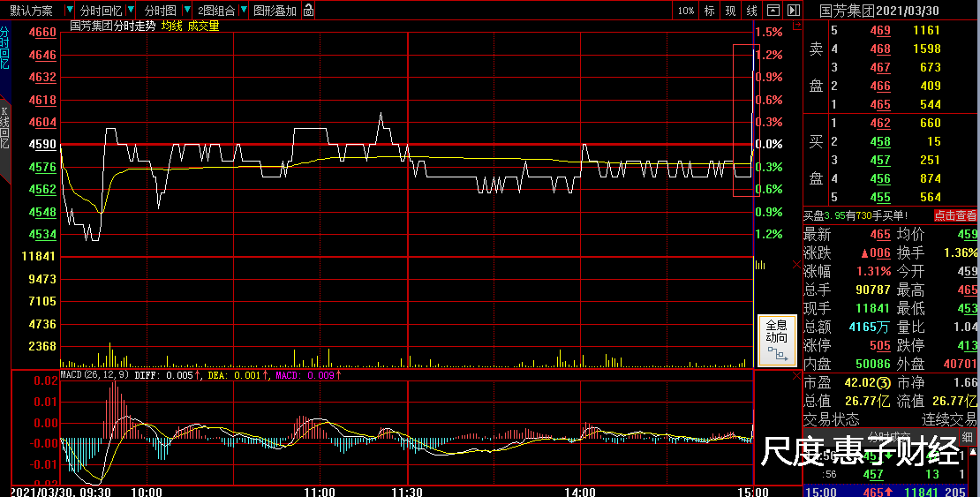This screenshot has height=497, width=980.
Task: Click the 全息动向 floating button
Action: [x=777, y=342]
